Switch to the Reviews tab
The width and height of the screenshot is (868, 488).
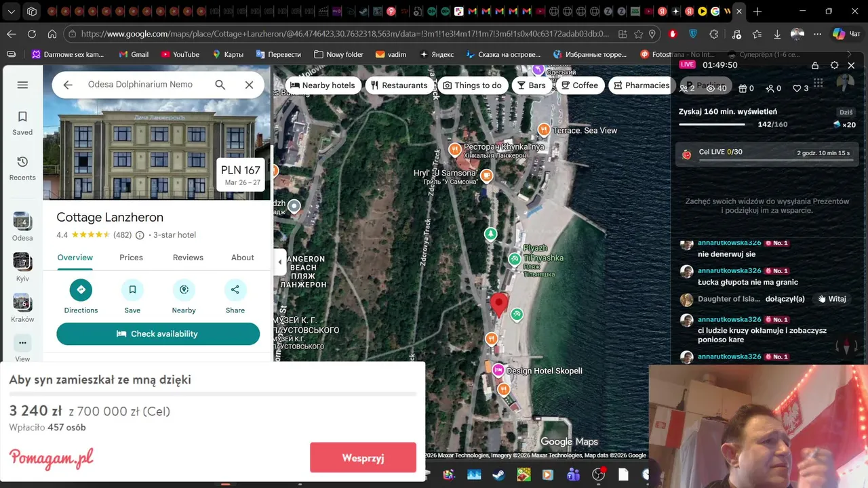[x=188, y=258]
